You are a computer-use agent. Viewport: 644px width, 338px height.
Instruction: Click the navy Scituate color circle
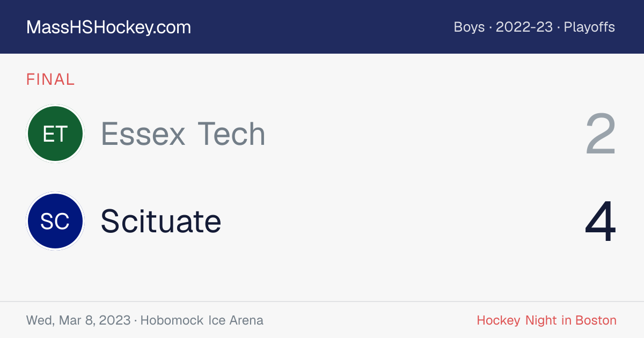[55, 221]
